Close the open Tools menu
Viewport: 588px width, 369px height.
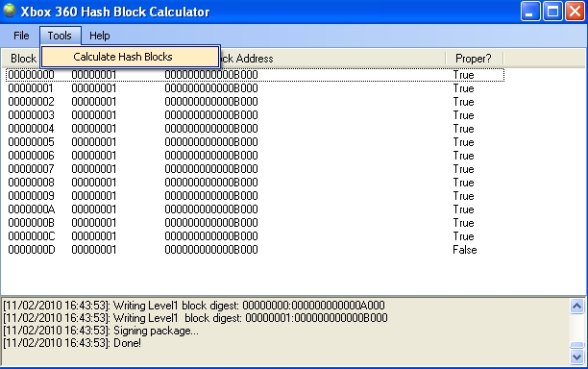(x=60, y=36)
